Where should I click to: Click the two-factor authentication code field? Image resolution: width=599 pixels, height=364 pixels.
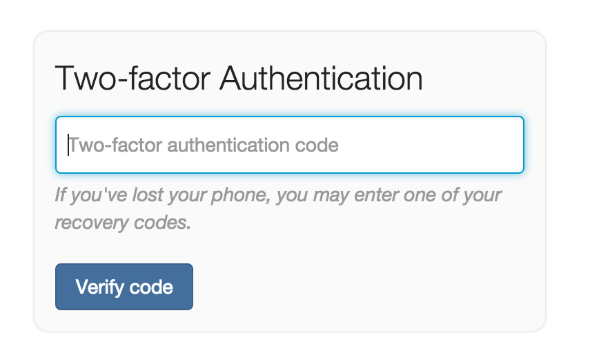pyautogui.click(x=289, y=145)
